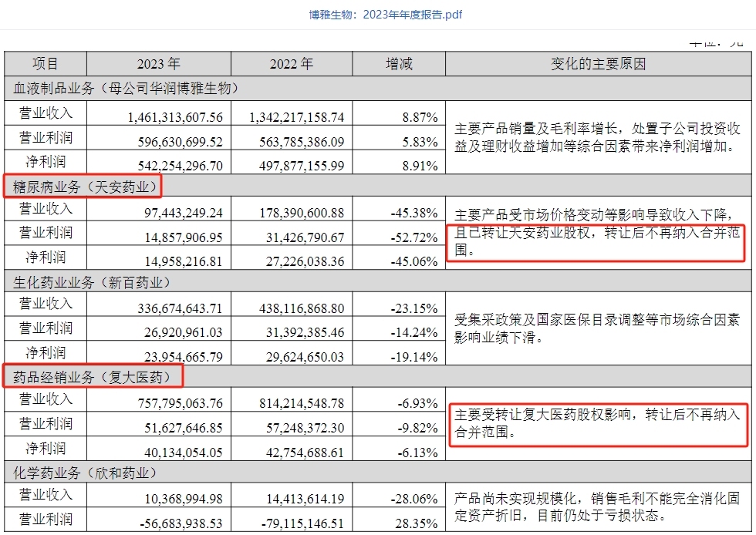This screenshot has width=756, height=535.
Task: Open the 博雅生物 2023年年度报告.pdf link
Action: tap(385, 15)
